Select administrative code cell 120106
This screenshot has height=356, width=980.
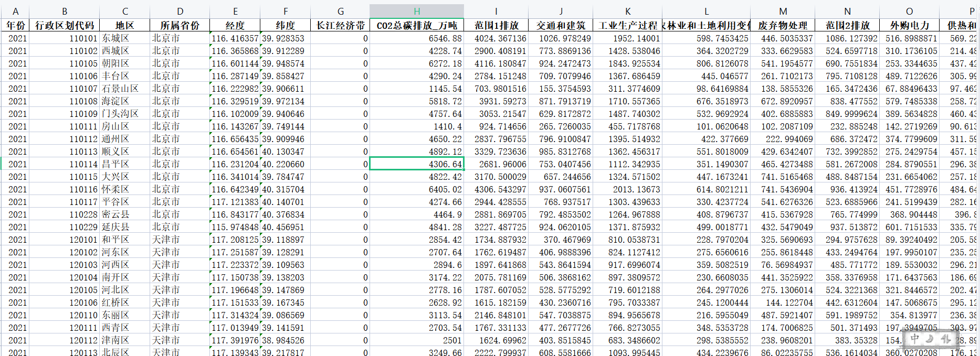(x=65, y=303)
